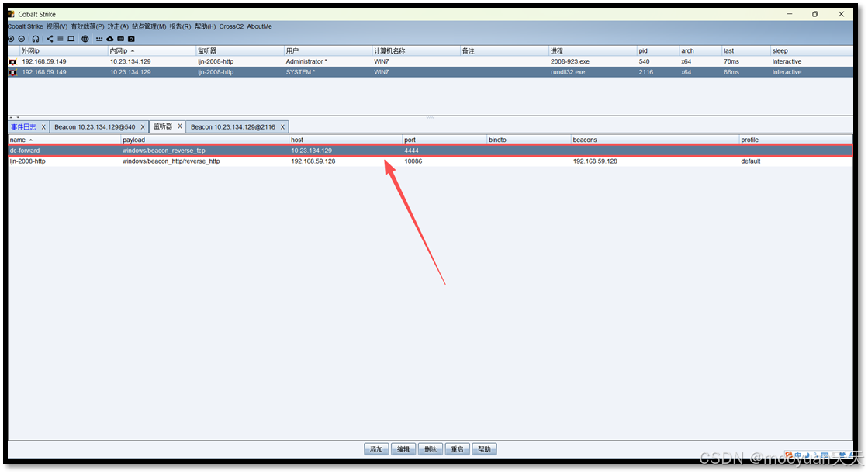
Task: Open the 报告(R) menu
Action: pyautogui.click(x=180, y=26)
